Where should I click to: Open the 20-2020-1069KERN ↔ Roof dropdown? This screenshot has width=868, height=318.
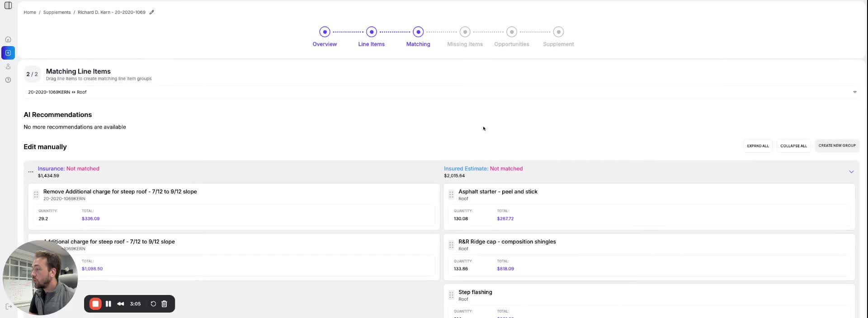pos(442,92)
